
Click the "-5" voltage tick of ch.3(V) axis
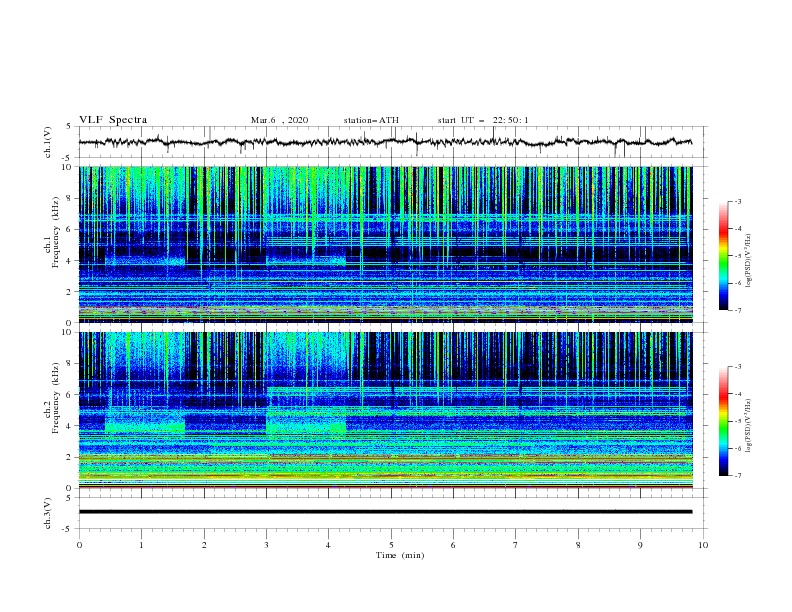(68, 529)
